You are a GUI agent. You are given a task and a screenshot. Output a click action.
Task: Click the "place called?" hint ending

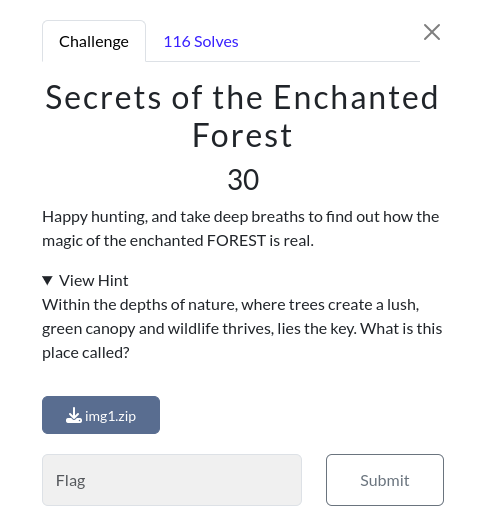coord(86,353)
